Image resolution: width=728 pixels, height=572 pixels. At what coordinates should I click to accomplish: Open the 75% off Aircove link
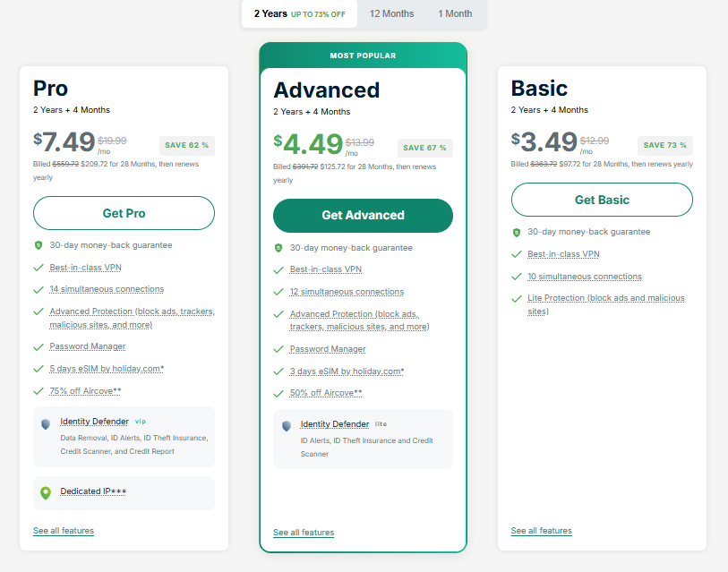click(x=86, y=390)
